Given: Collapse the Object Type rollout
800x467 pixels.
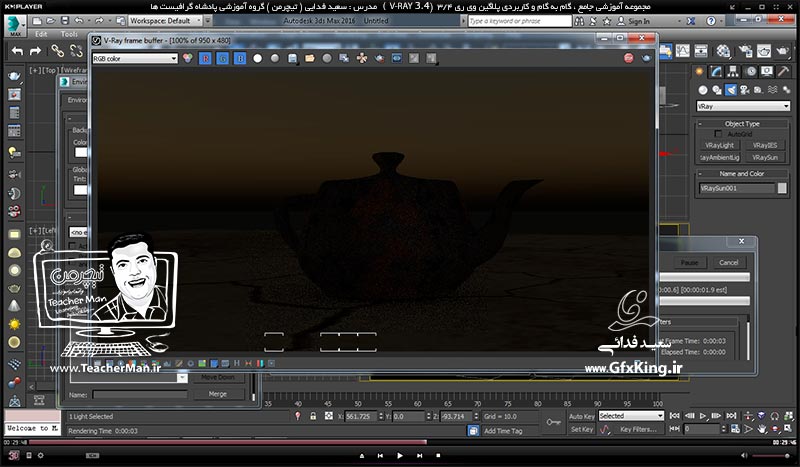Looking at the screenshot, I should [700, 124].
